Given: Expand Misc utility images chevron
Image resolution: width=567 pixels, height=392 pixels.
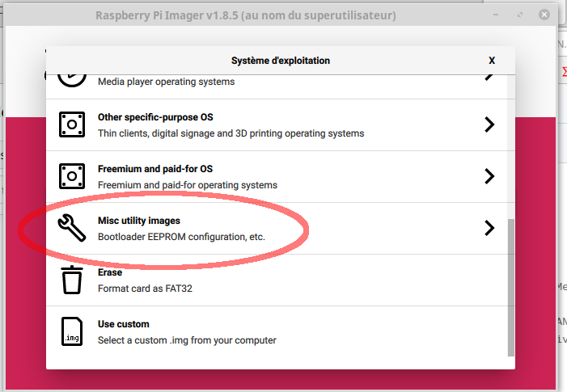Looking at the screenshot, I should (x=489, y=228).
